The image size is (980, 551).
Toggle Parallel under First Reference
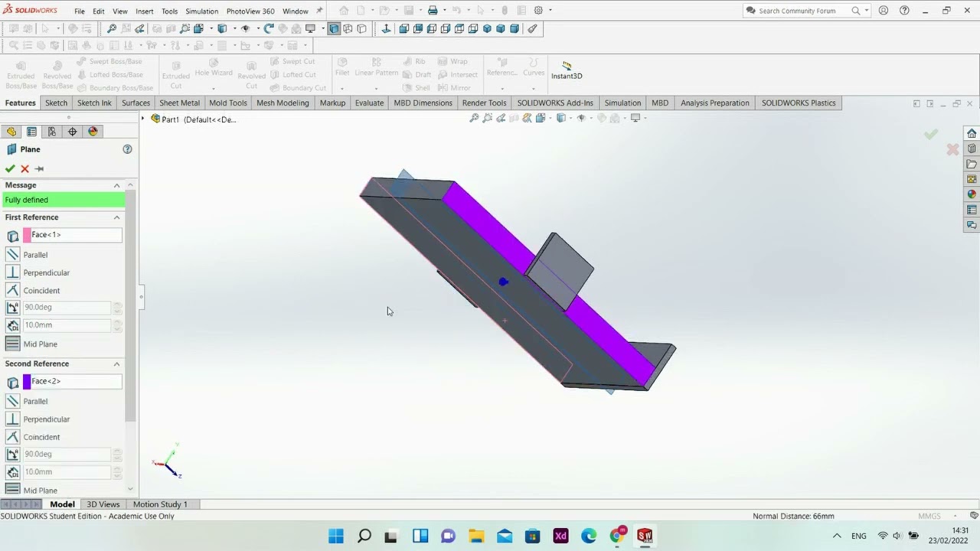12,255
